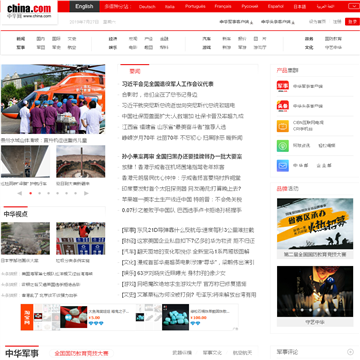Open the [娱乐] 63岁刘晓庆 news link
This screenshot has width=360, height=360.
click(x=174, y=273)
